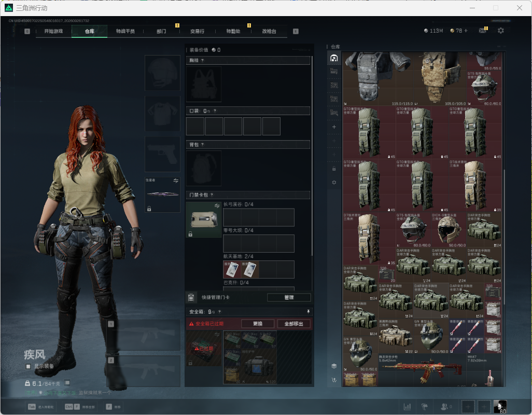The height and width of the screenshot is (415, 532).
Task: Click the Q previous-tab key icon
Action: [27, 31]
